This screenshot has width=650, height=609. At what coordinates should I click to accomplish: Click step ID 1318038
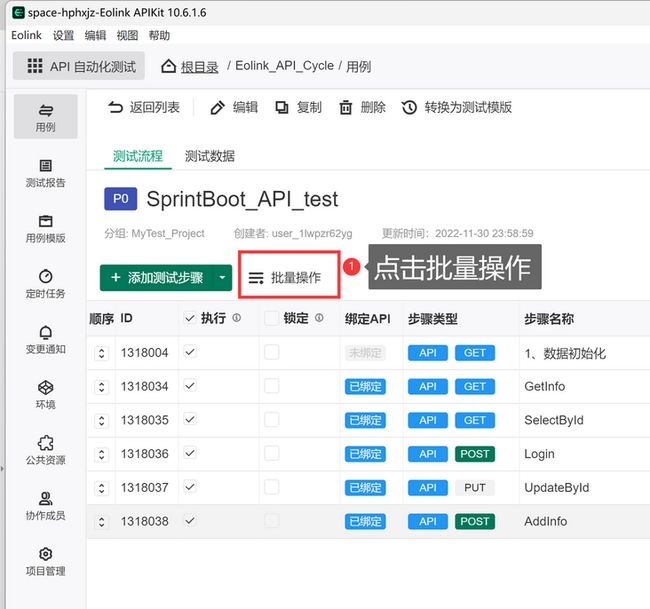pyautogui.click(x=145, y=521)
